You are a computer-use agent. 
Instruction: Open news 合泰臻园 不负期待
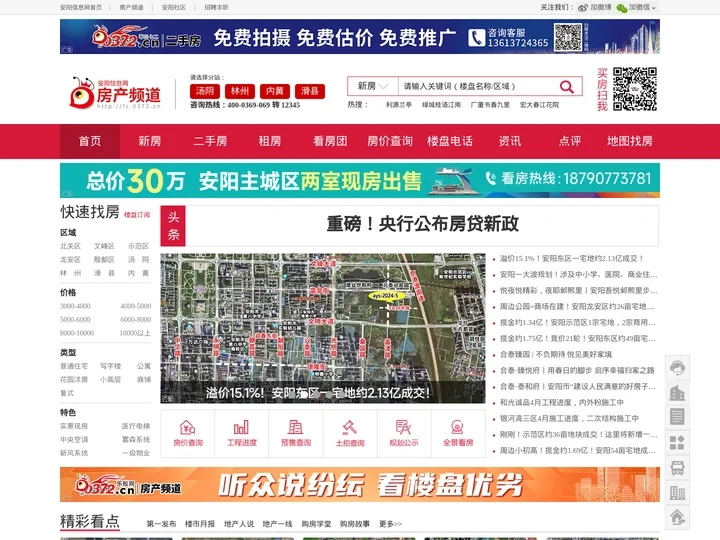pos(556,354)
